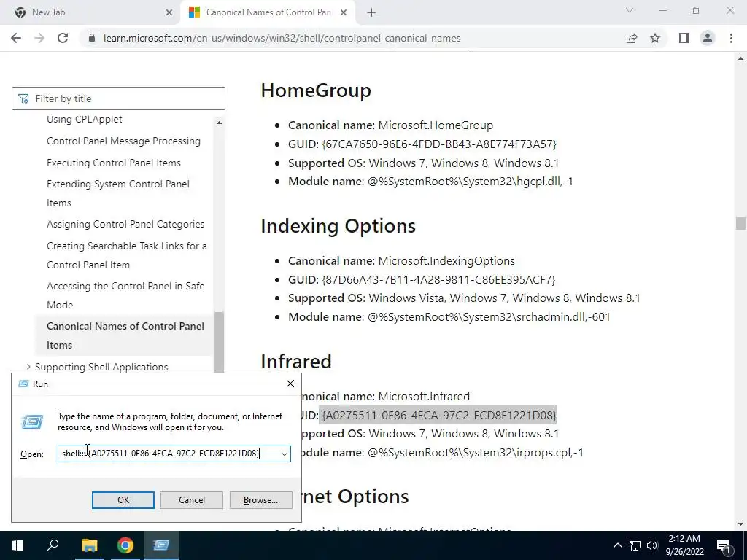Switch to Canonical Names of Control Panel tab
Viewport: 747px width, 560px height.
point(268,12)
